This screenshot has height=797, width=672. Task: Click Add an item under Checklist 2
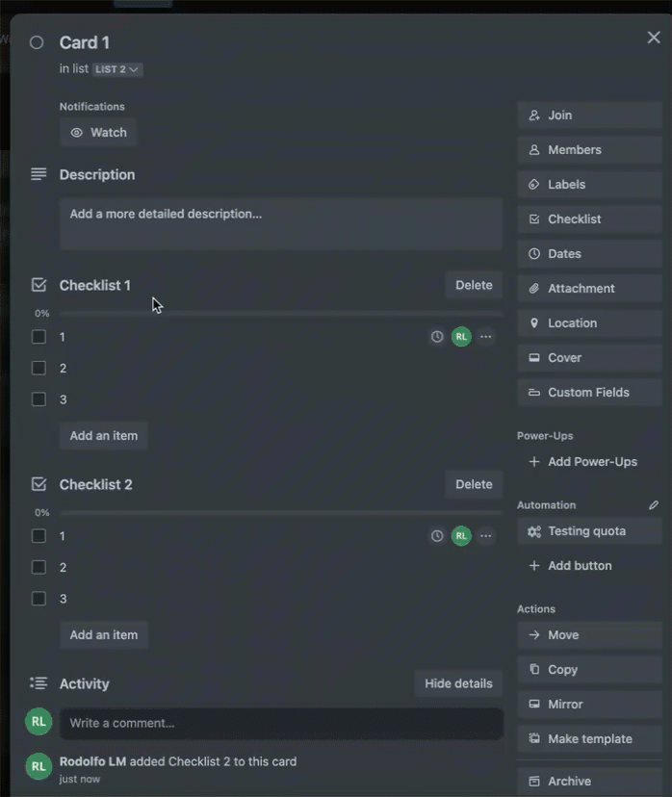(104, 635)
